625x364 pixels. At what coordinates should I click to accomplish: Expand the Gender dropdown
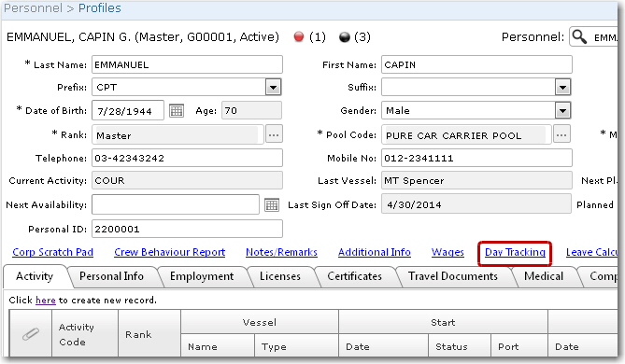pos(562,111)
